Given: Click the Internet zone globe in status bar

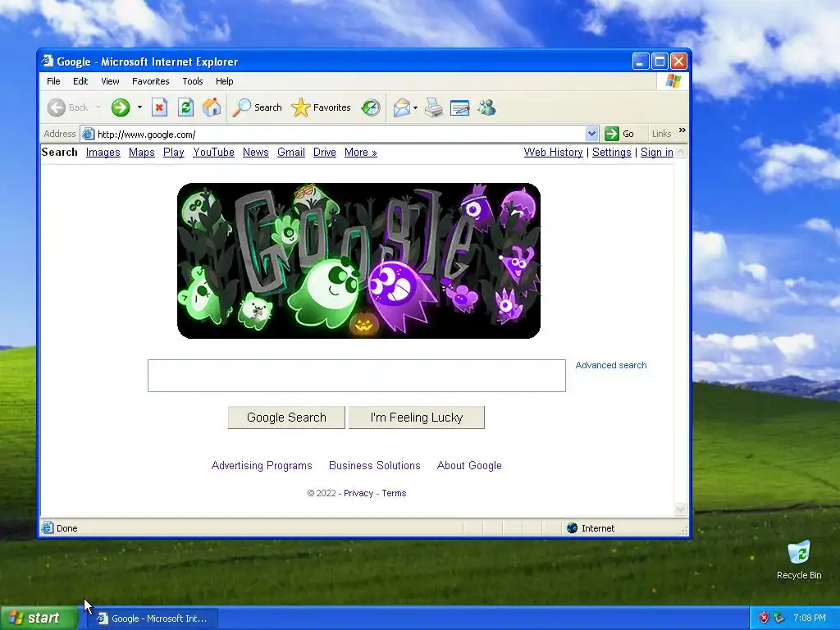Looking at the screenshot, I should coord(572,528).
